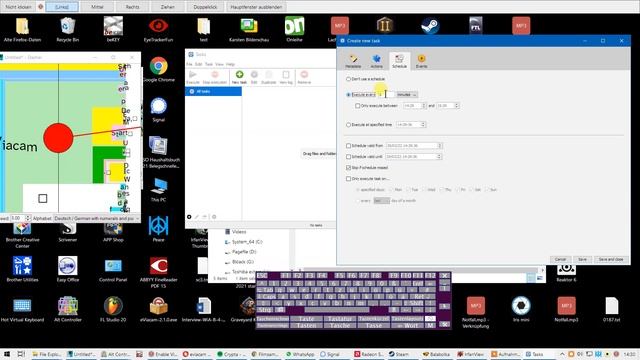
Task: Select the "Don't use a schedule" radio button
Action: coord(348,79)
